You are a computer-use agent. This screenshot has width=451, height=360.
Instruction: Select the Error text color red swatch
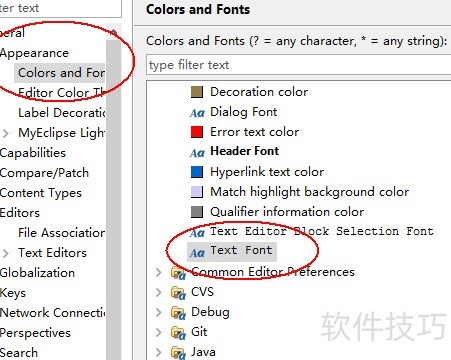[197, 132]
